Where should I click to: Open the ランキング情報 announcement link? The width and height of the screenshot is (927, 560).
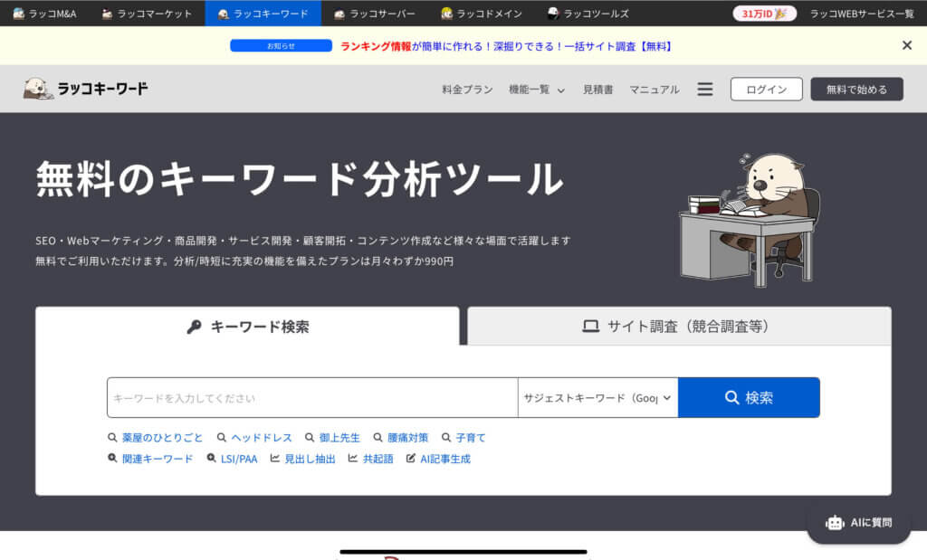(376, 46)
